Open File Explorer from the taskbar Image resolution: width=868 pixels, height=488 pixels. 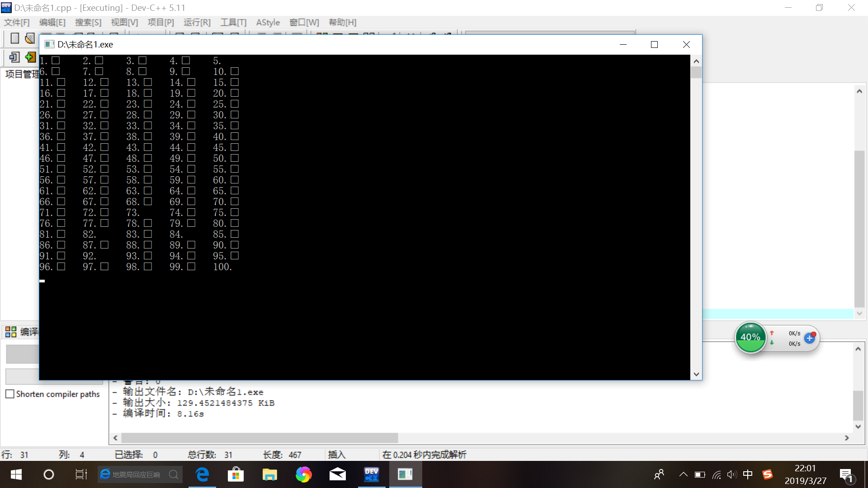[269, 474]
